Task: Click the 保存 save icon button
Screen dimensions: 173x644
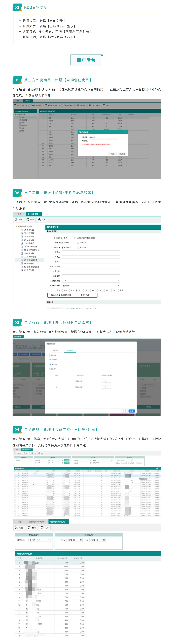Action: (18, 219)
